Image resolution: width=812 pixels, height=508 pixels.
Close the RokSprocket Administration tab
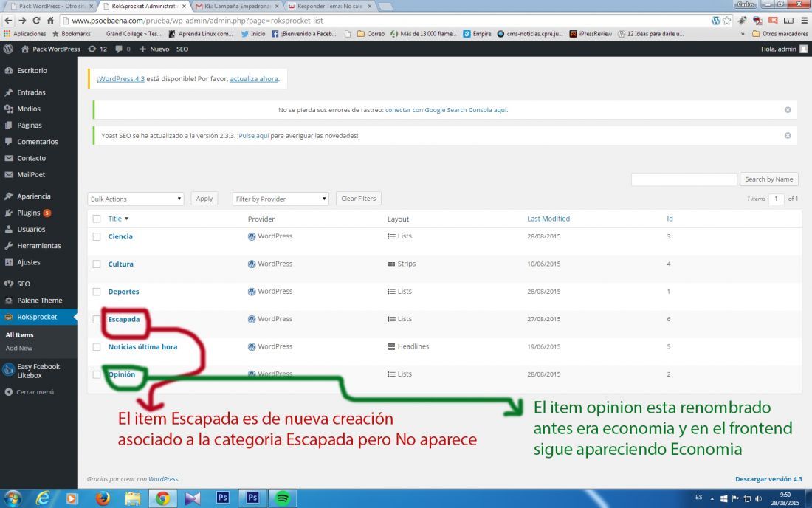184,6
